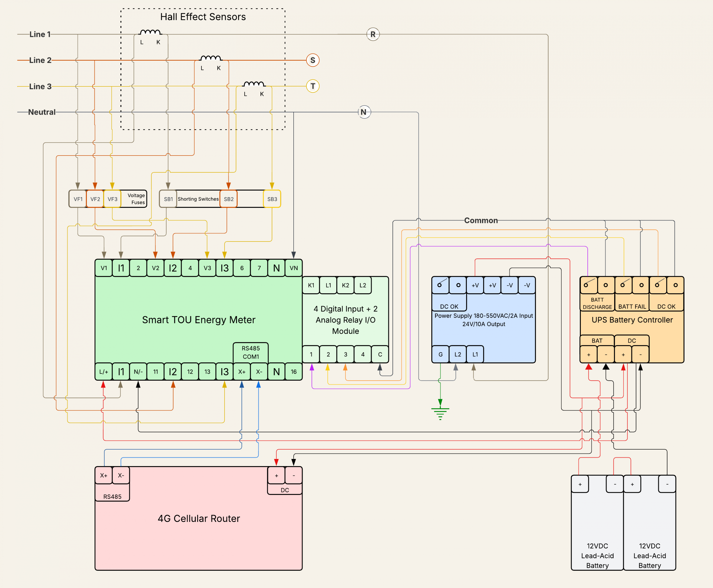The image size is (713, 588).
Task: Click the K1 terminal of the I/O module
Action: point(311,285)
